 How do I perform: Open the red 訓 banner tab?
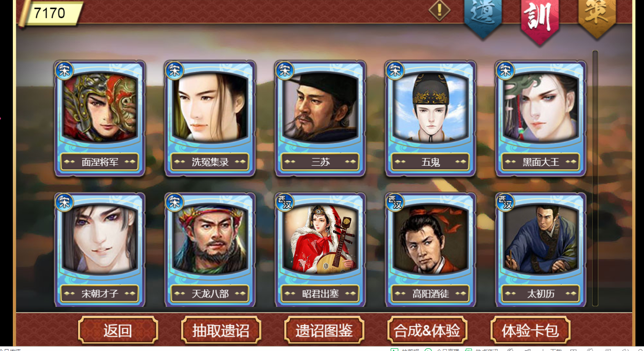click(x=539, y=20)
